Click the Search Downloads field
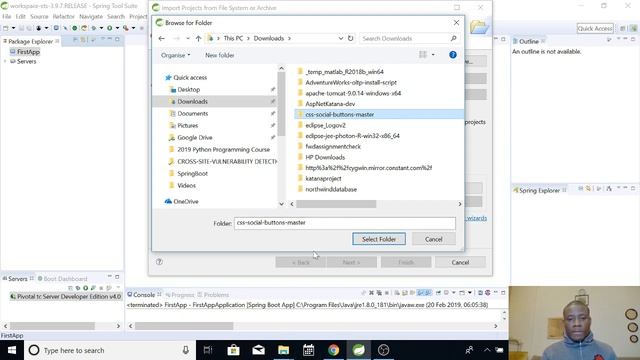 coord(409,38)
